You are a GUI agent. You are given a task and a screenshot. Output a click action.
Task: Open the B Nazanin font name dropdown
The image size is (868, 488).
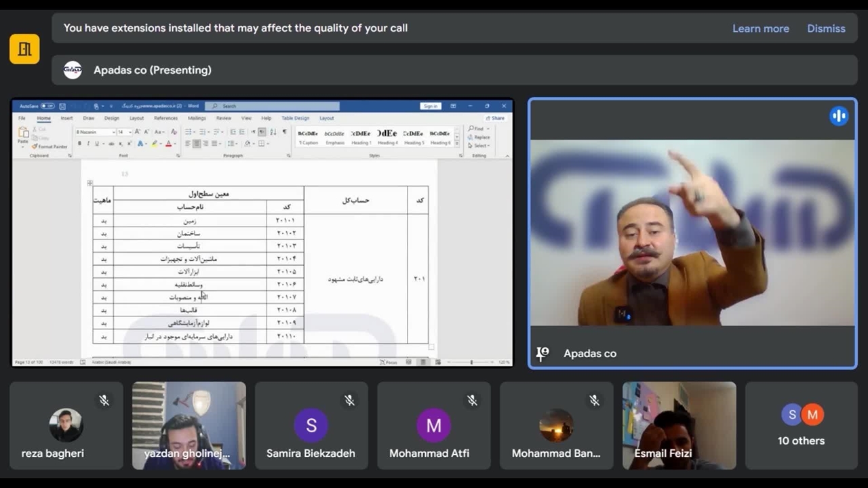(113, 132)
